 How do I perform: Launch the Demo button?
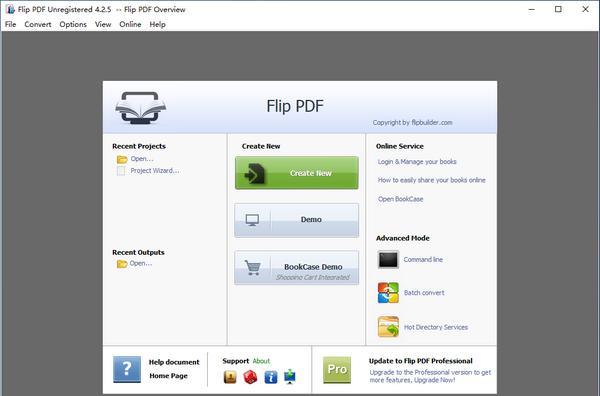[297, 220]
